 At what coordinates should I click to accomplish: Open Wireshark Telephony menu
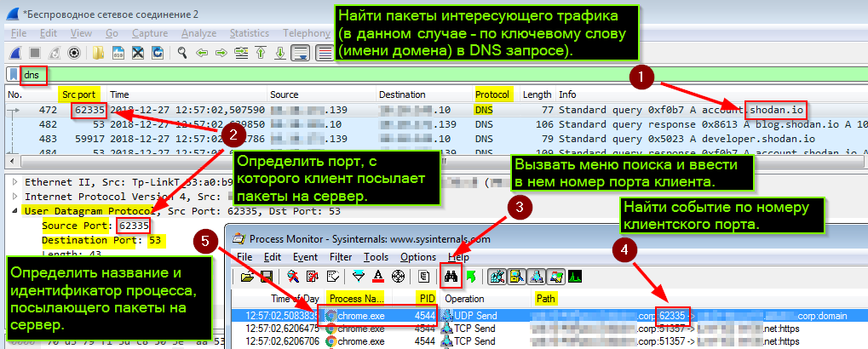[306, 33]
